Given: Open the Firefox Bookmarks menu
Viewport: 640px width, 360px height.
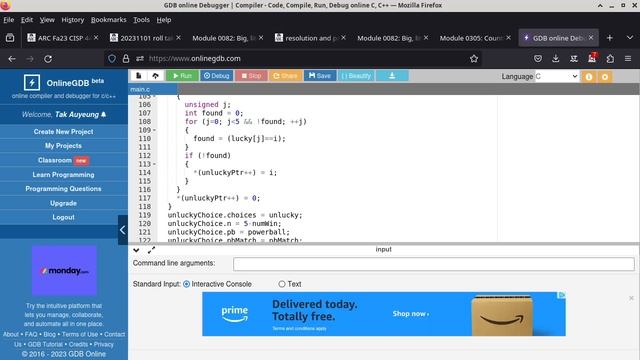Looking at the screenshot, I should click(109, 20).
